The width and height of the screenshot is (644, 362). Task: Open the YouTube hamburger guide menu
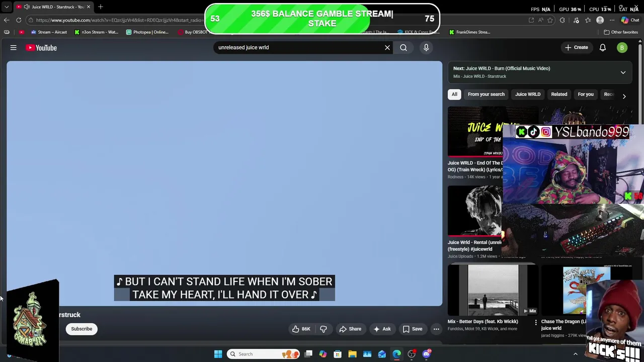pos(14,48)
